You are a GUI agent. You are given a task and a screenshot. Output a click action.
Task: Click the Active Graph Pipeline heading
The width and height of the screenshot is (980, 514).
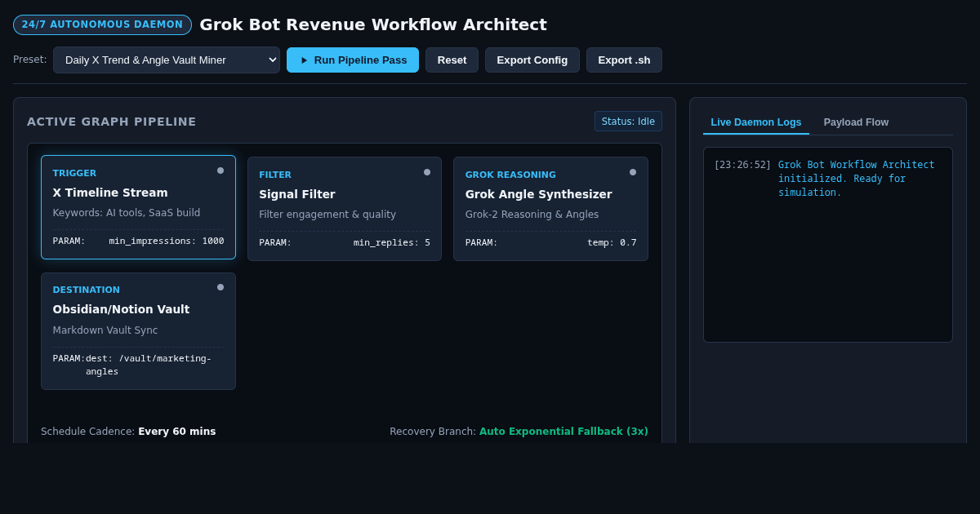(x=112, y=122)
